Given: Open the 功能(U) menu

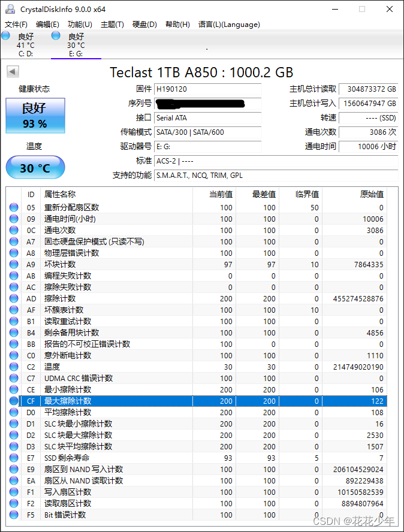Looking at the screenshot, I should click(80, 25).
